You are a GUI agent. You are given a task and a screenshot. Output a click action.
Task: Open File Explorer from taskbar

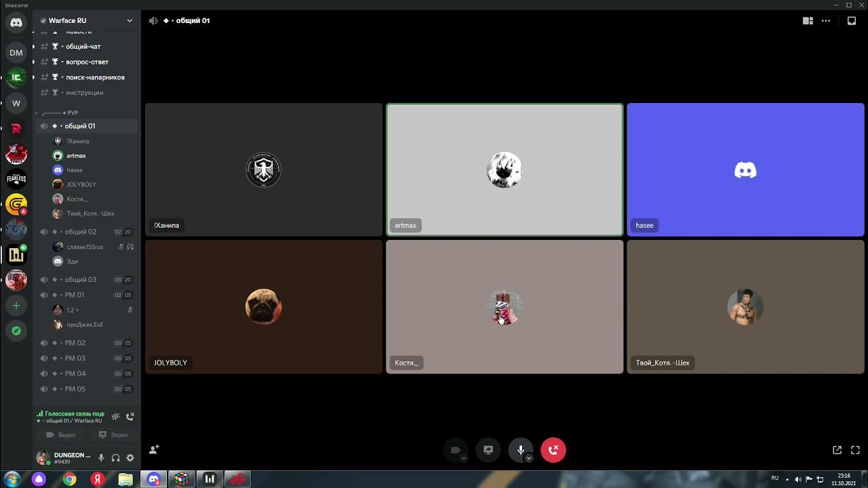coord(125,479)
